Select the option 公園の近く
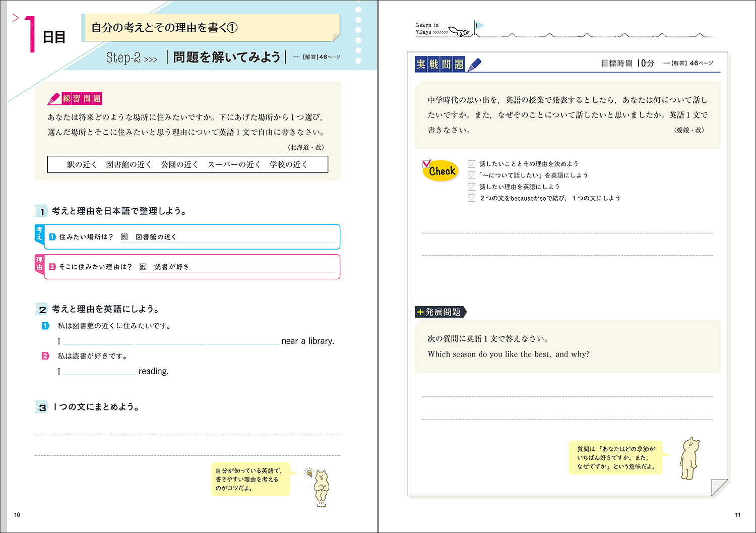Image resolution: width=756 pixels, height=533 pixels. pos(179,164)
